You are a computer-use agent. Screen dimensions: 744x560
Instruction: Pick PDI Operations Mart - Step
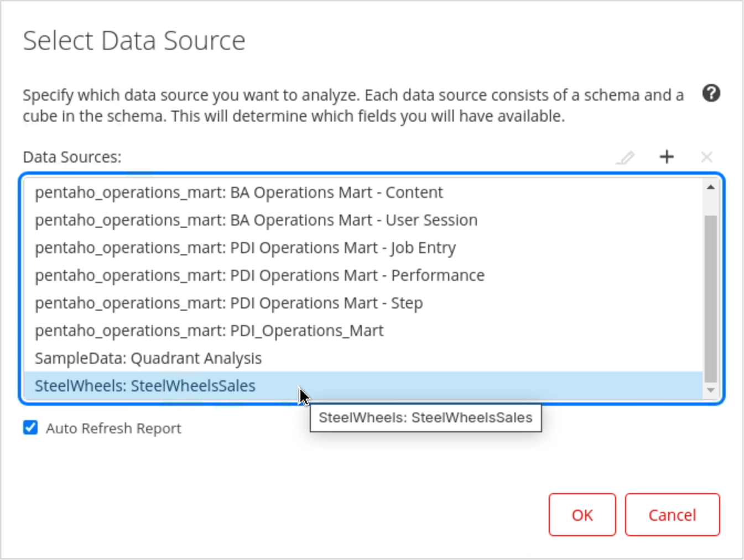pos(363,303)
